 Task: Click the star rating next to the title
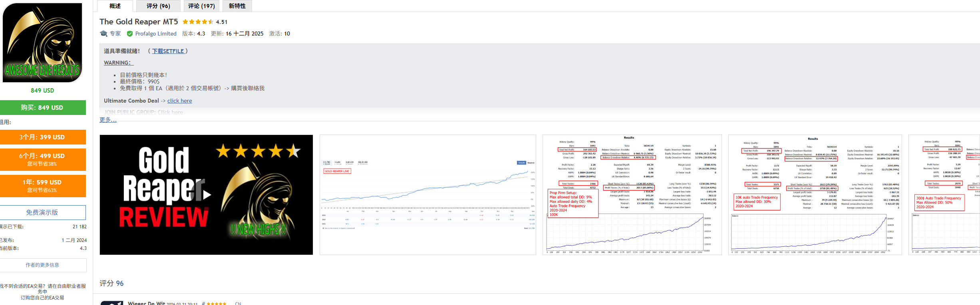pyautogui.click(x=198, y=22)
